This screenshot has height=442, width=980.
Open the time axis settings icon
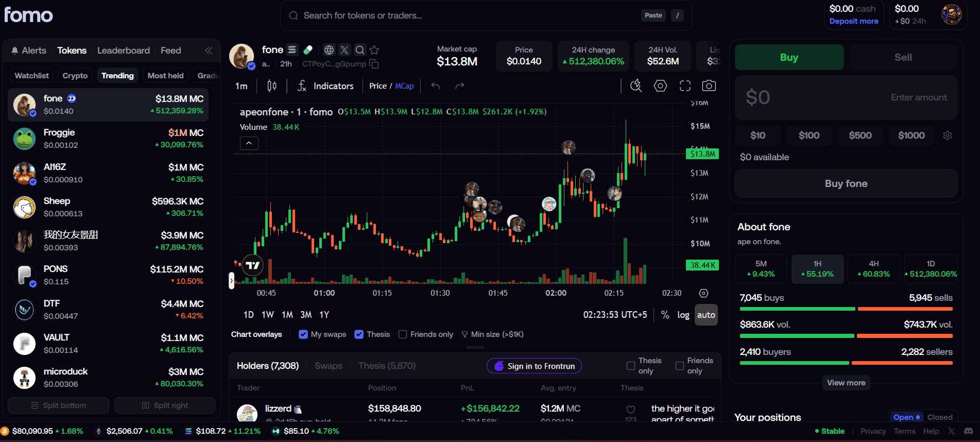[x=703, y=293]
